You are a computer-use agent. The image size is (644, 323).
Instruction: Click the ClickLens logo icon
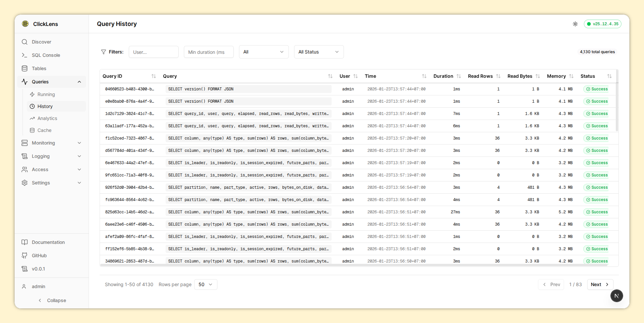click(25, 24)
